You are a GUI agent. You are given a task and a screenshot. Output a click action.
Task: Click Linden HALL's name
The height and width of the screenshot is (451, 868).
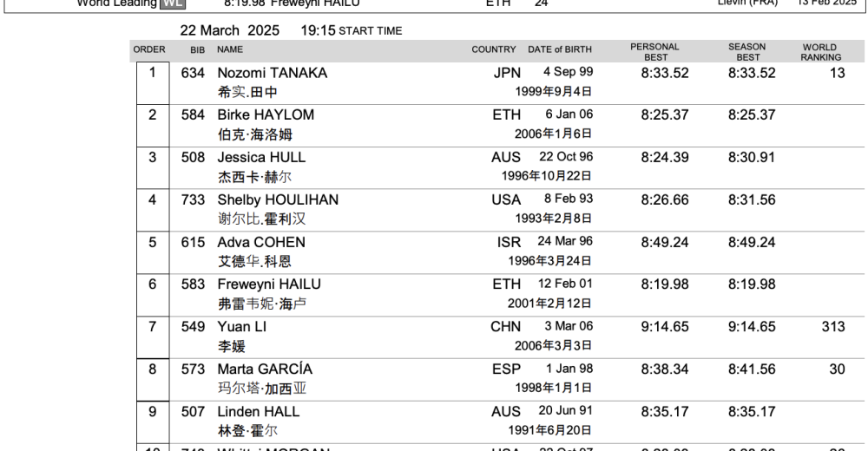(258, 412)
